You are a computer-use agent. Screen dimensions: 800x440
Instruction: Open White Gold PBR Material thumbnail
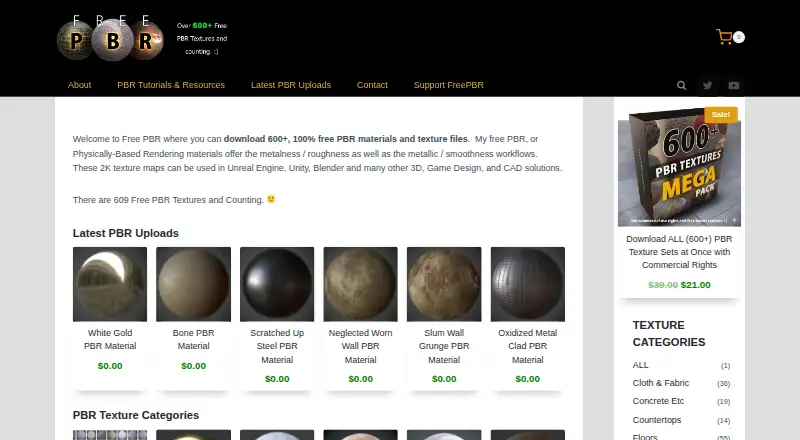tap(110, 284)
